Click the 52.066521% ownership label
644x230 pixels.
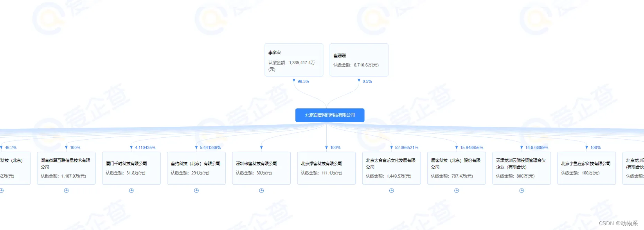pyautogui.click(x=407, y=147)
